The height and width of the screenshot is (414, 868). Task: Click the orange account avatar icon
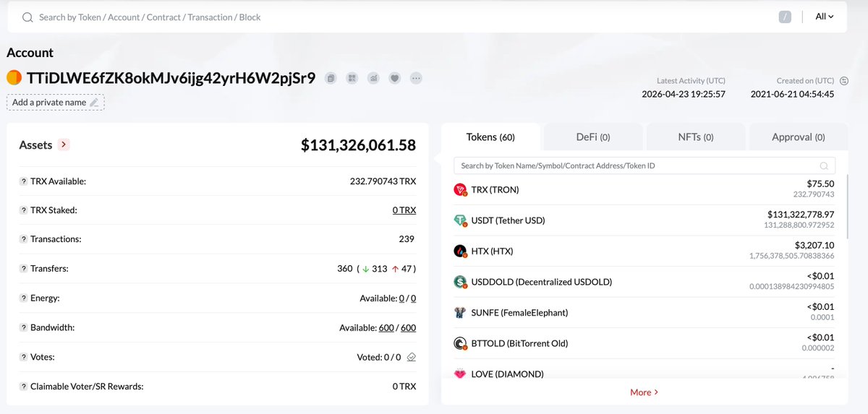click(14, 77)
